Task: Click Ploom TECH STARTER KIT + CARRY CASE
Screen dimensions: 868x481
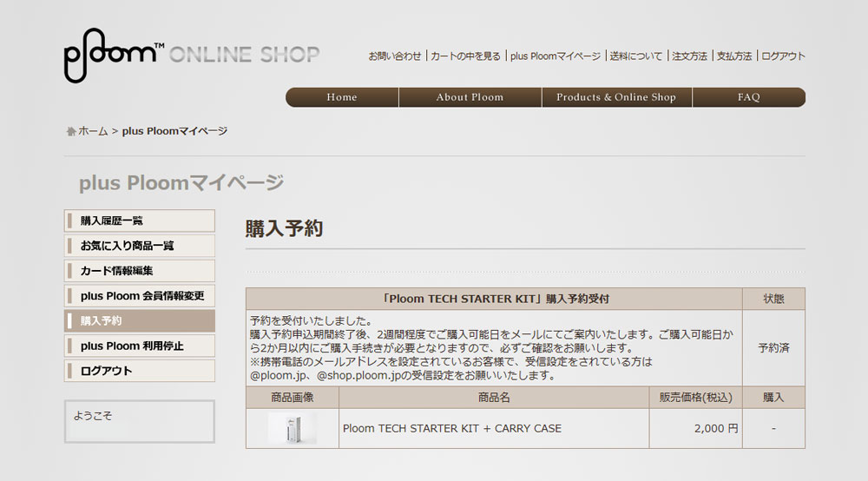Action: pyautogui.click(x=451, y=428)
